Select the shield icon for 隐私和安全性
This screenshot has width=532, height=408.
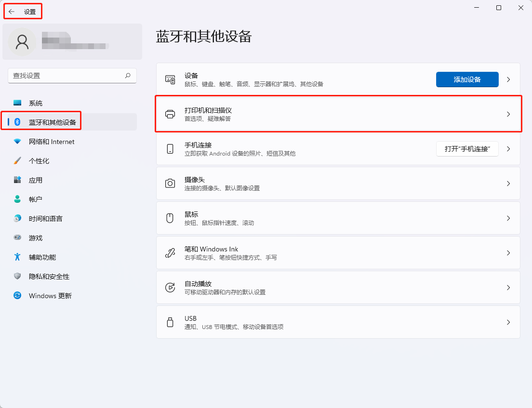click(17, 276)
